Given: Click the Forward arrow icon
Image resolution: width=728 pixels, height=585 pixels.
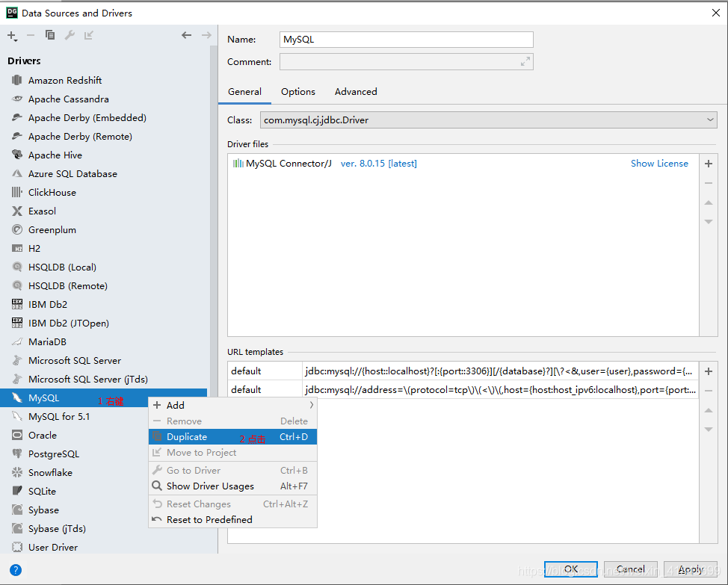Looking at the screenshot, I should point(206,35).
